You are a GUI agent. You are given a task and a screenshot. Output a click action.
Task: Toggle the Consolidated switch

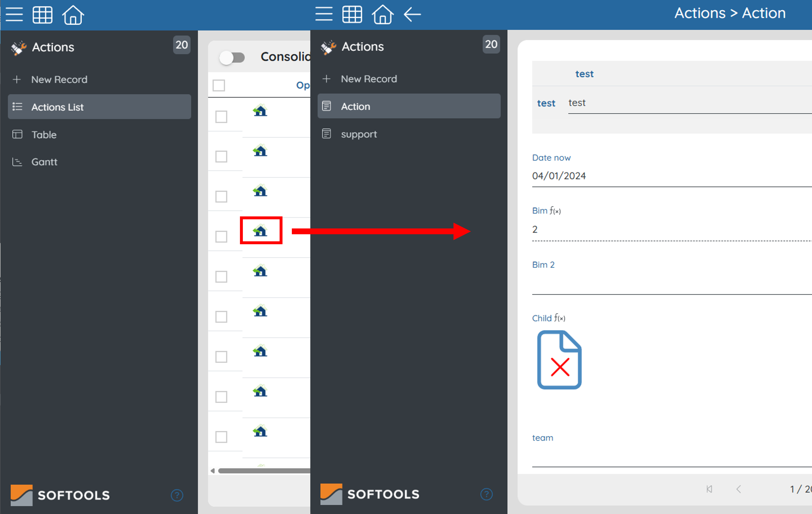(232, 58)
